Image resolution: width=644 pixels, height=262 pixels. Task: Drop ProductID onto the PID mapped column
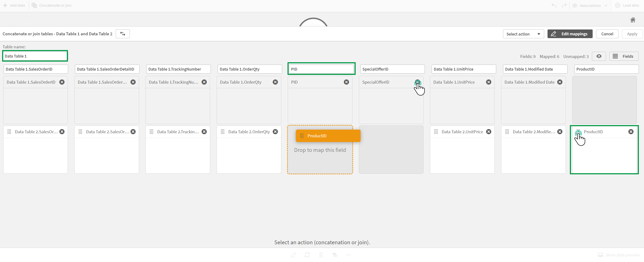coord(320,150)
